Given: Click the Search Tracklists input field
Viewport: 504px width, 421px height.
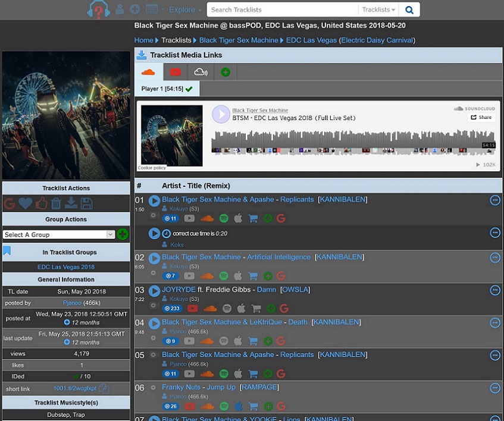Looking at the screenshot, I should click(283, 10).
